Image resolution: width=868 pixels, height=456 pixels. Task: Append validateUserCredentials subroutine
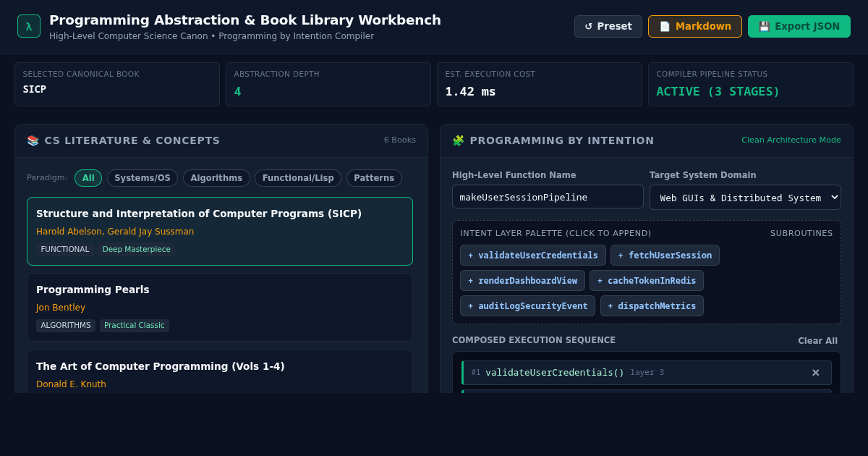point(533,256)
